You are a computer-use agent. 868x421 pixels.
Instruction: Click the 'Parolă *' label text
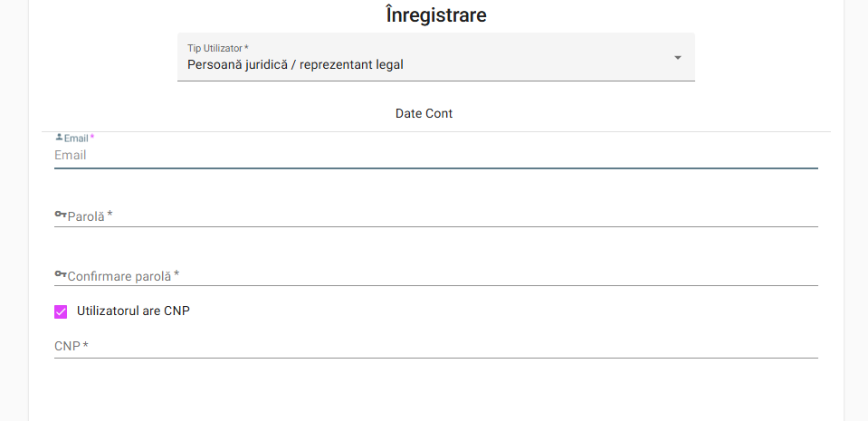[x=89, y=216]
